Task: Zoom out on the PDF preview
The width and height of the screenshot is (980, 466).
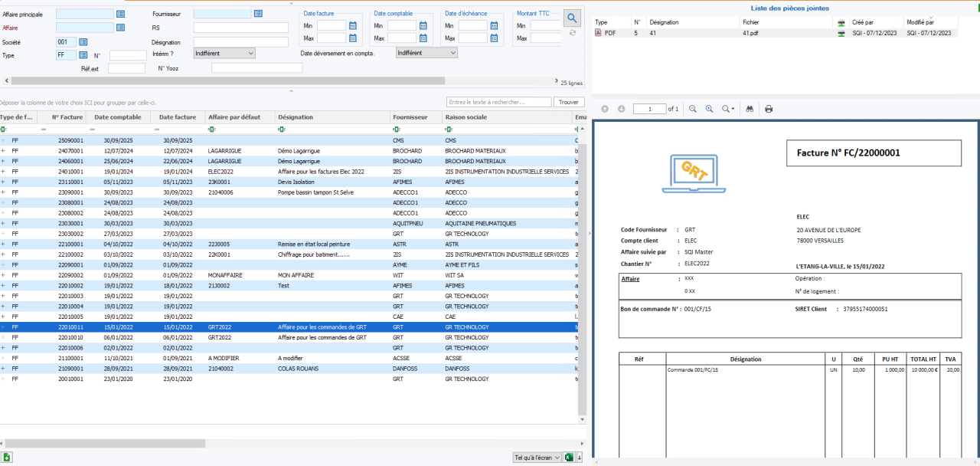Action: click(693, 109)
